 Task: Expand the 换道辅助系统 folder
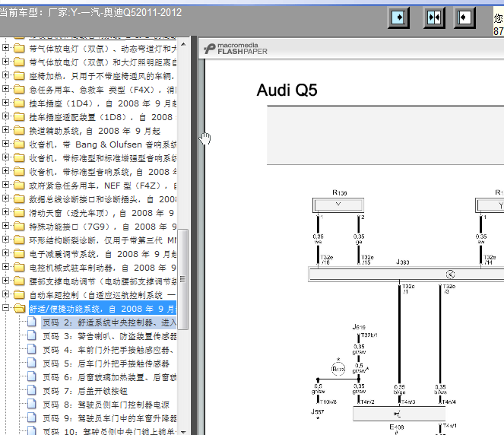(x=5, y=130)
